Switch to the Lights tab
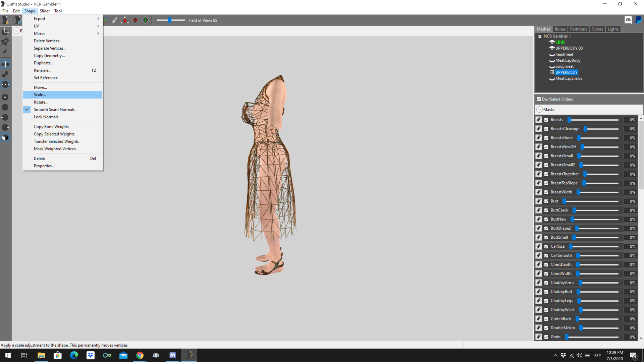This screenshot has height=362, width=644. pos(613,29)
